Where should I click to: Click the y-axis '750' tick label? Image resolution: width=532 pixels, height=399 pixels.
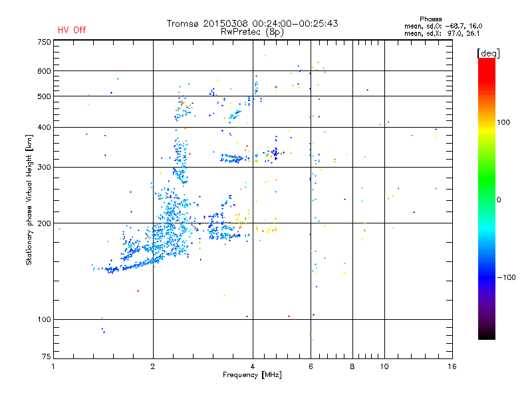click(44, 42)
